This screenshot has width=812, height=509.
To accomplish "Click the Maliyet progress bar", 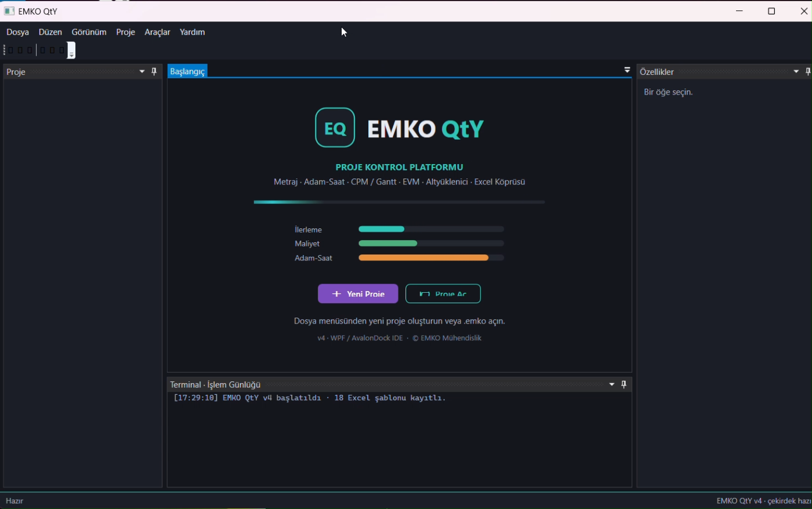I will coord(431,243).
